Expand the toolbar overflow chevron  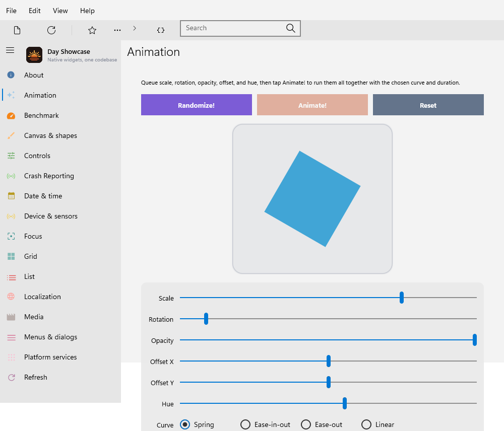[135, 28]
